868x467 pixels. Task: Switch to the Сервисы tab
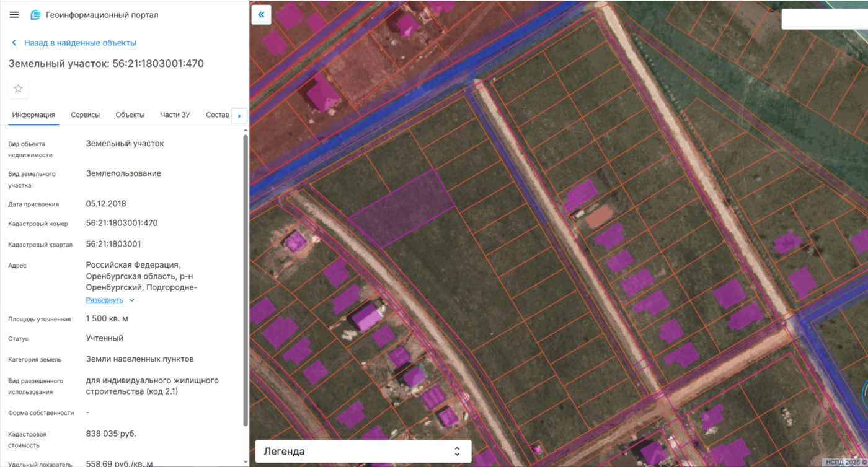[x=85, y=115]
